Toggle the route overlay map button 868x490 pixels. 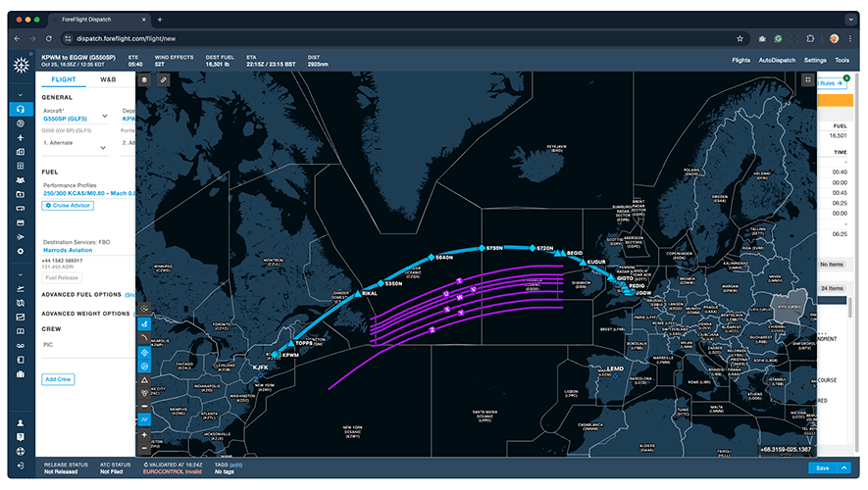click(144, 324)
